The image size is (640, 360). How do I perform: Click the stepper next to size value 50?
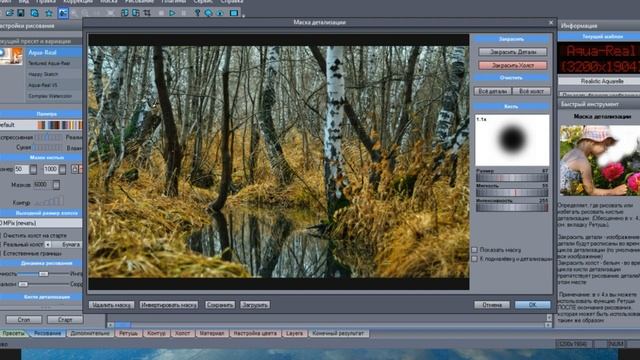33,169
